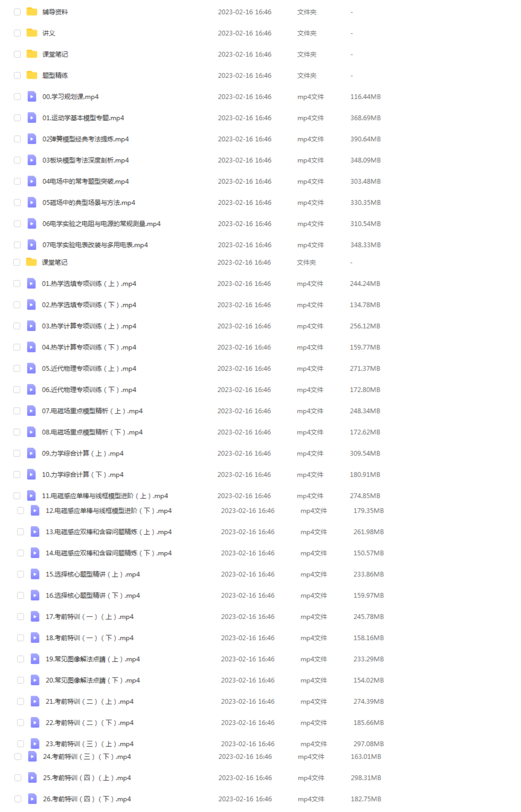This screenshot has height=812, width=521.
Task: Tick checkbox for 22.考前特训(二)(下).mp4
Action: [x=20, y=723]
